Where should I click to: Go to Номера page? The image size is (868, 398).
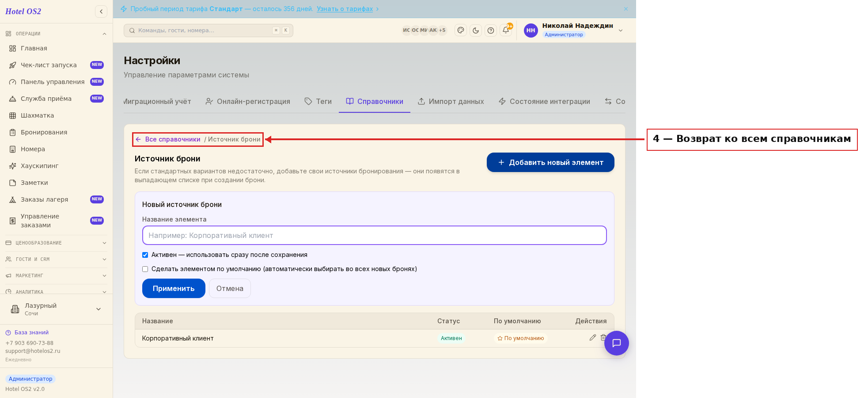point(56,149)
